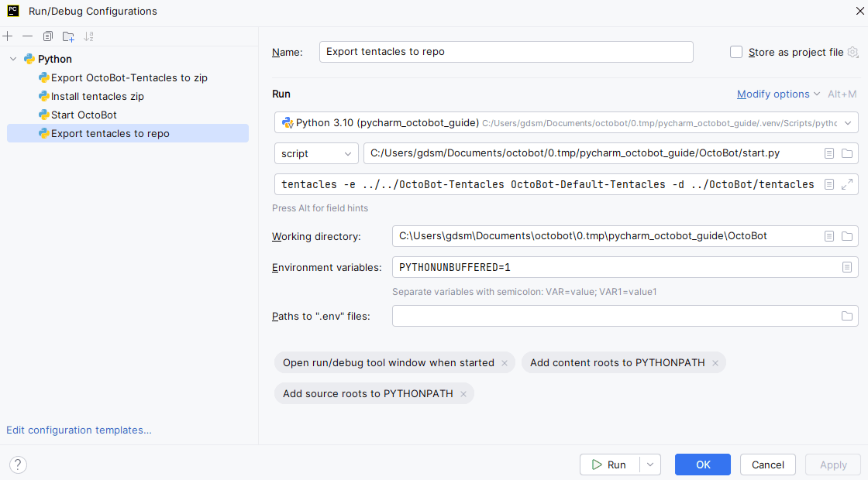Remove Open run/debug tool window option chip
Viewport: 868px width, 480px height.
tap(505, 363)
